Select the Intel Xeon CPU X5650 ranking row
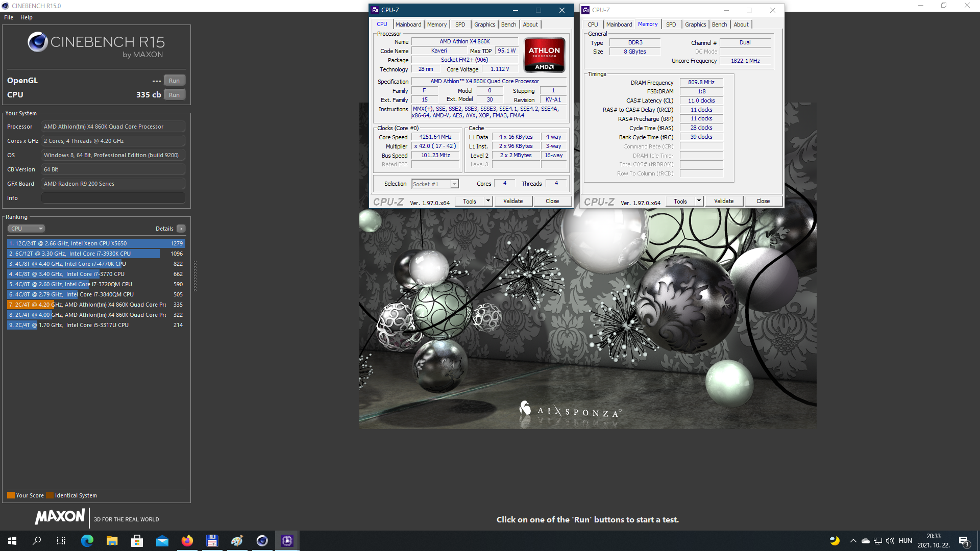Screen dimensions: 980x551 click(x=96, y=243)
